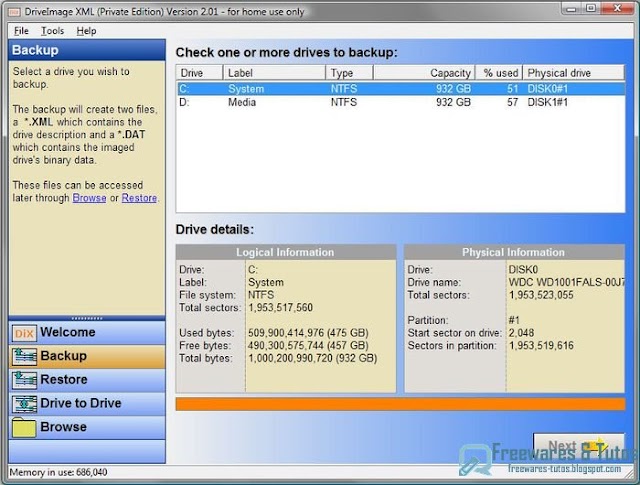
Task: Click the Memory in use status text
Action: point(58,472)
